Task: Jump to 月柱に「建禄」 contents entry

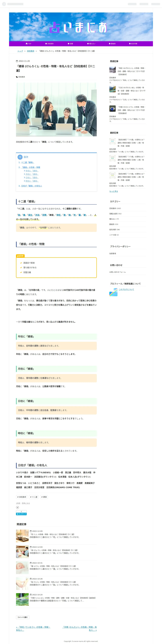Action: click(x=32, y=174)
